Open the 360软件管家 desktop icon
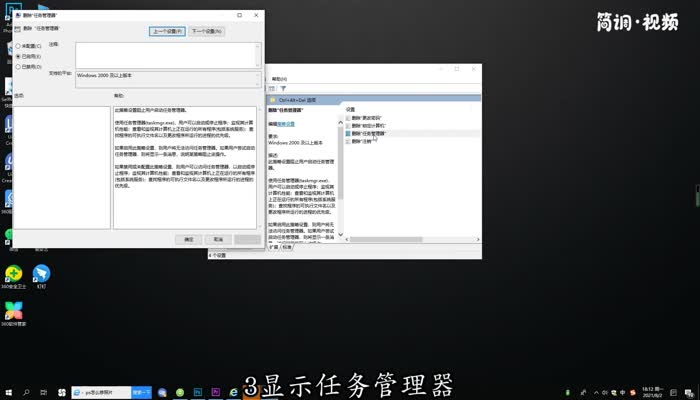Viewport: 700px width, 400px height. click(13, 311)
